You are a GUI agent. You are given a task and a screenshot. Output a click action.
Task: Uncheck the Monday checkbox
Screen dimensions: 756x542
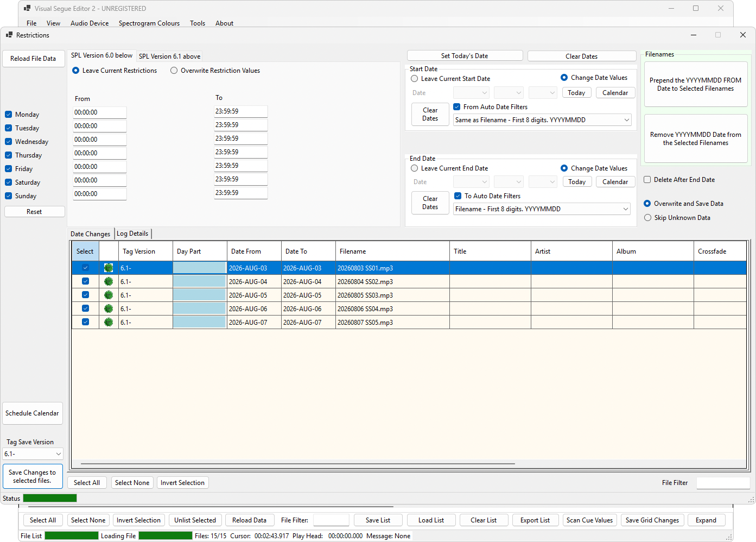click(x=9, y=115)
